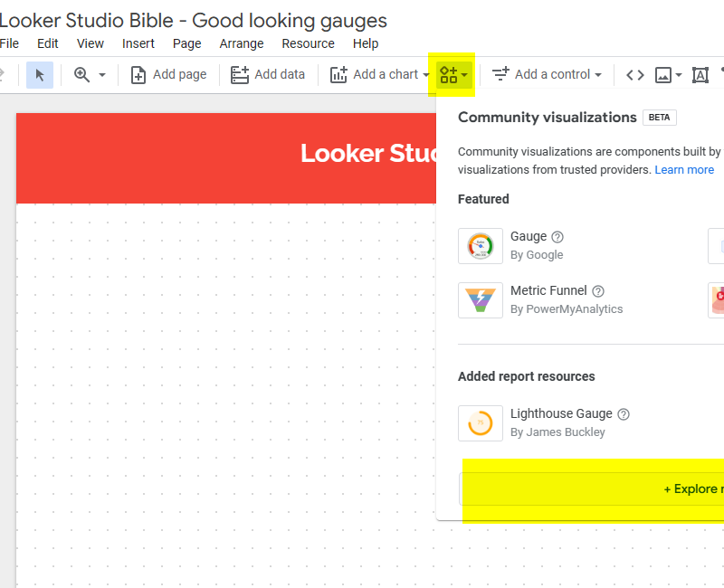The width and height of the screenshot is (724, 588).
Task: Click the Lighthouse Gauge help icon
Action: [624, 414]
